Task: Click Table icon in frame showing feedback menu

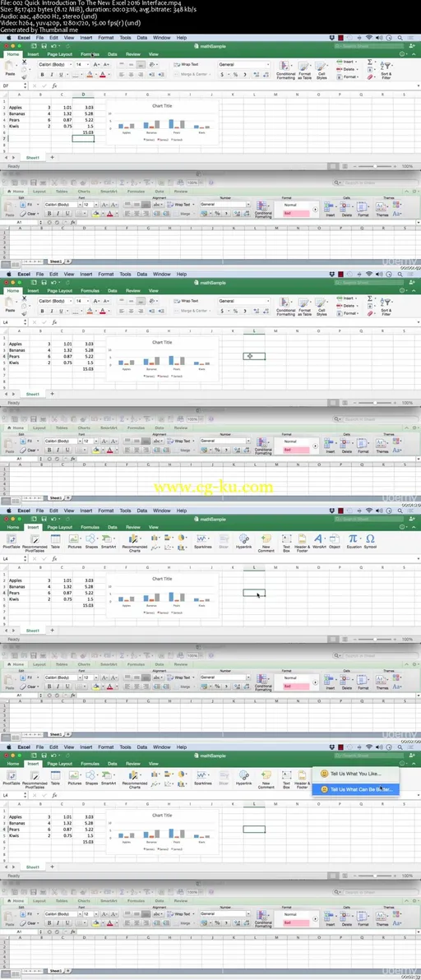Action: click(x=55, y=777)
